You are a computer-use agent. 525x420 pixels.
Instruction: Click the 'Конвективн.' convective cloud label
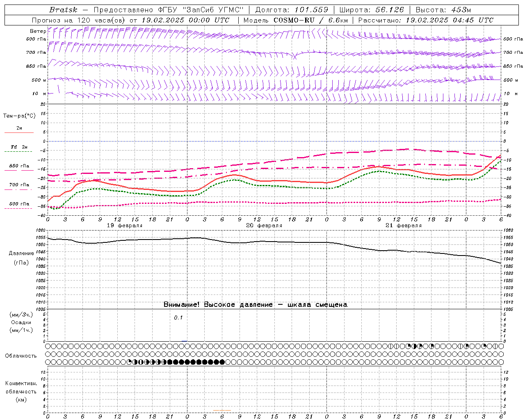tap(21, 383)
